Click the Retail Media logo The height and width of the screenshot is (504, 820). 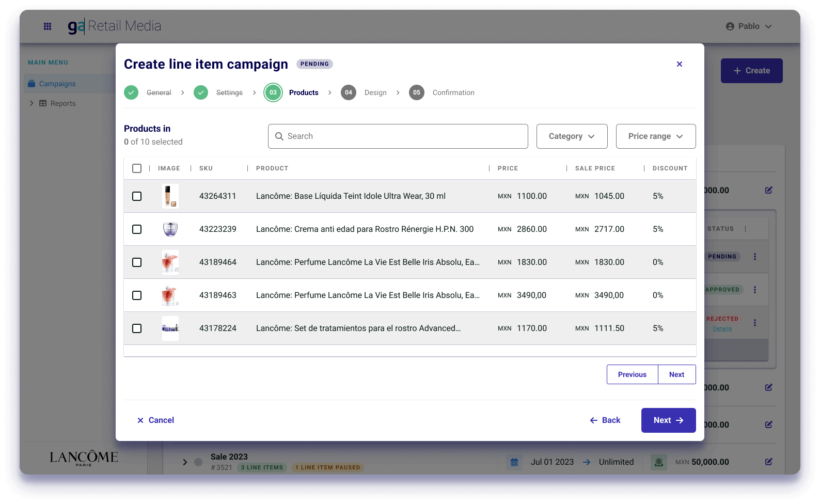click(115, 26)
